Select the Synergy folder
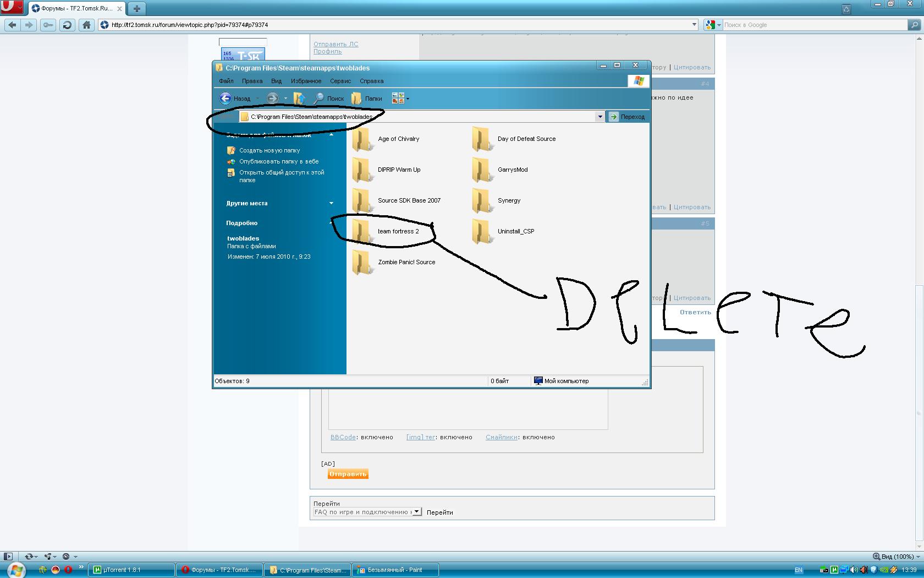This screenshot has width=924, height=578. [496, 200]
